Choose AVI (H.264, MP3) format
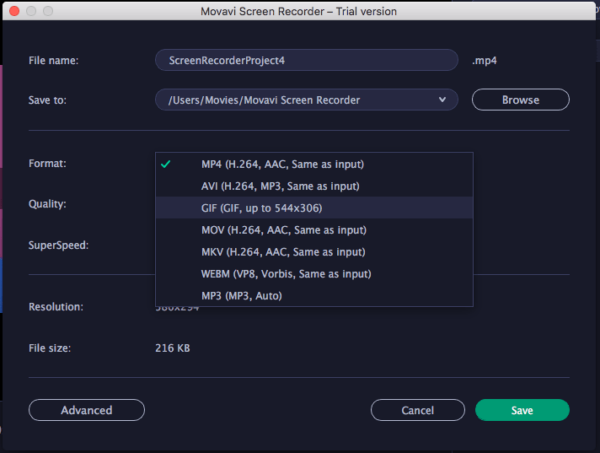 tap(280, 186)
